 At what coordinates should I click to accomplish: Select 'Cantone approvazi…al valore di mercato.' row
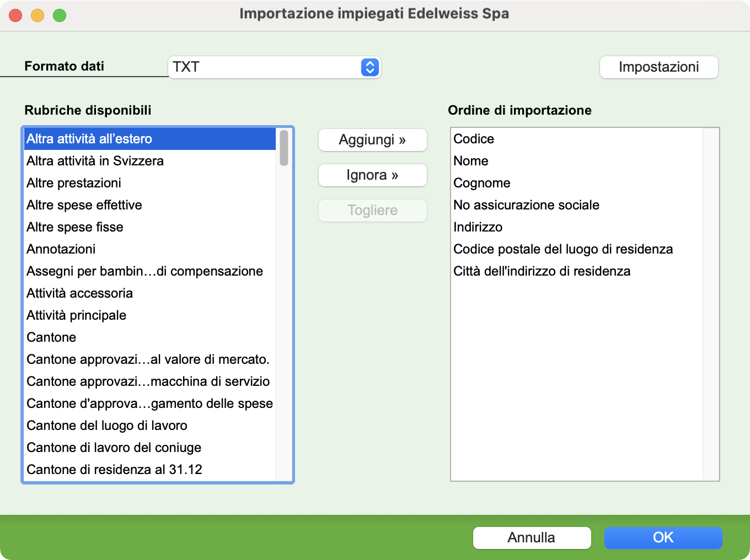tap(150, 359)
